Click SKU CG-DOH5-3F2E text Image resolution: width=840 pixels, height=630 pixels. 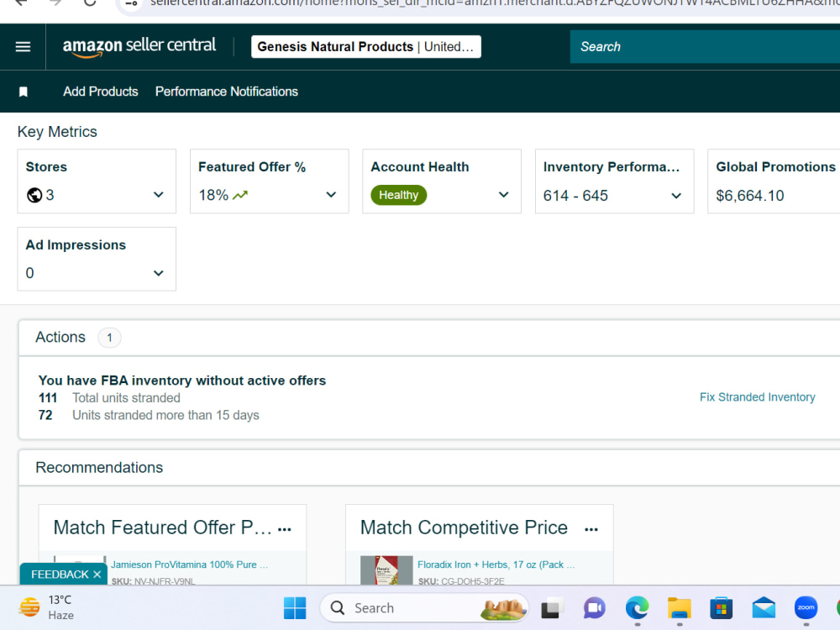[461, 580]
